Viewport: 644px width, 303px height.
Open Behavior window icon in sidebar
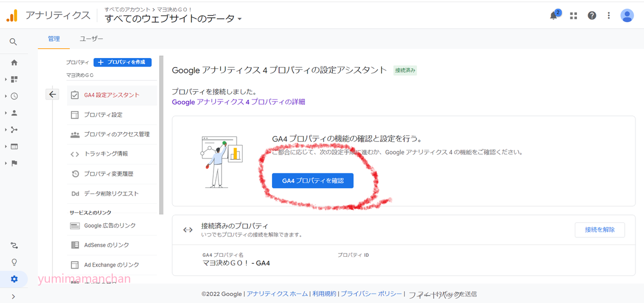point(14,146)
